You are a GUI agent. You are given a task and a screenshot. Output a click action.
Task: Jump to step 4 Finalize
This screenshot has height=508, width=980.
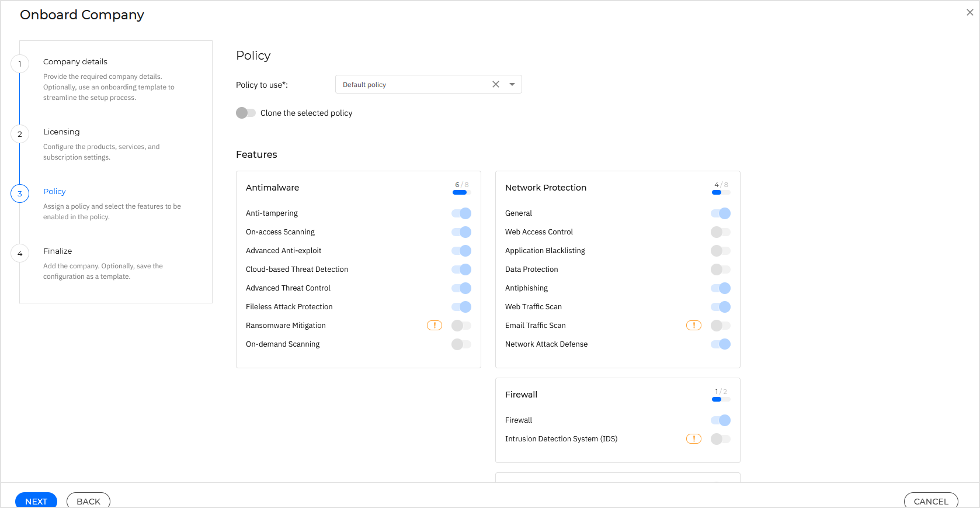57,251
